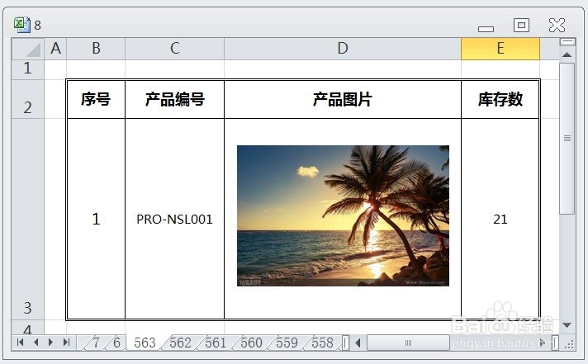Click the resize grip at window corner
Viewport: 588px width, 364px height.
[x=569, y=343]
